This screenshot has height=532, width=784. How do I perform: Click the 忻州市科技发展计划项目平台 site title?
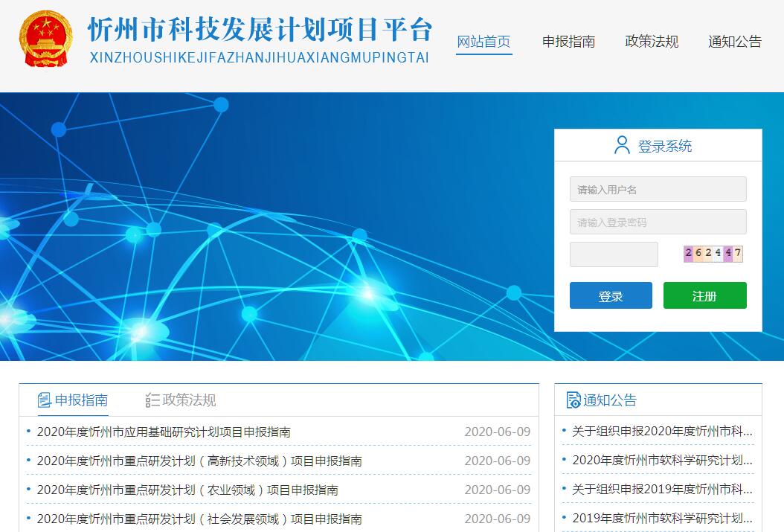260,30
